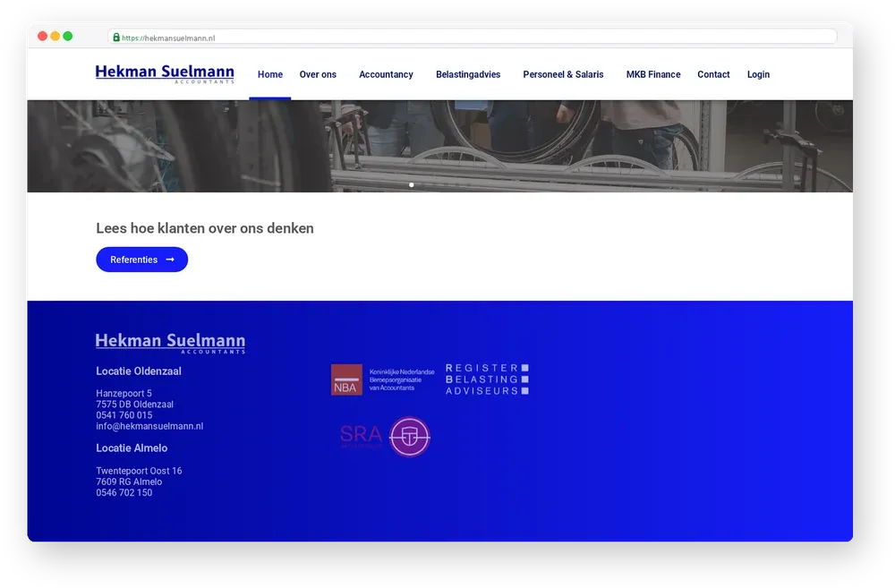Image resolution: width=895 pixels, height=588 pixels.
Task: Click the footer Hekman Suelmann logo
Action: click(170, 343)
